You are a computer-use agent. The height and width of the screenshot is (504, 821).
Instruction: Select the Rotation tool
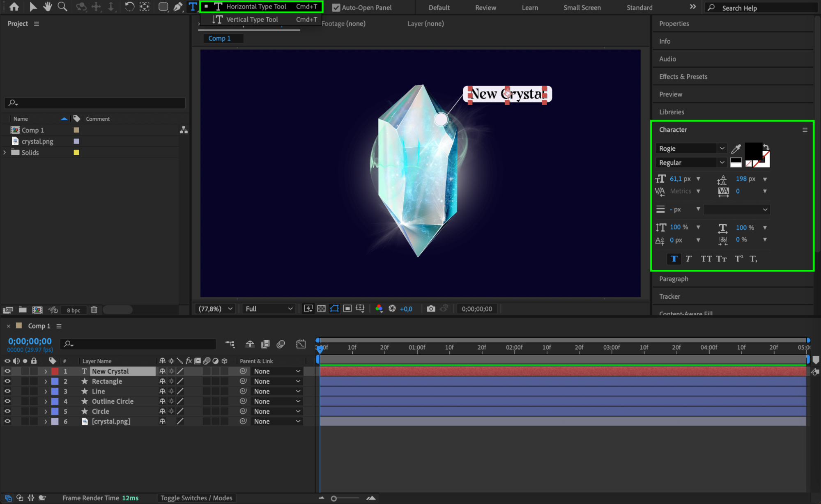click(x=129, y=7)
